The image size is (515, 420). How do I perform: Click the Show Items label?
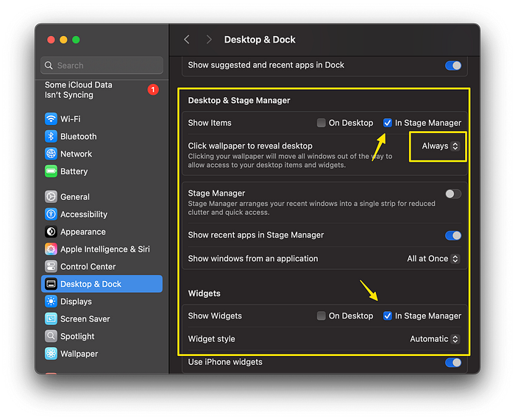point(210,123)
